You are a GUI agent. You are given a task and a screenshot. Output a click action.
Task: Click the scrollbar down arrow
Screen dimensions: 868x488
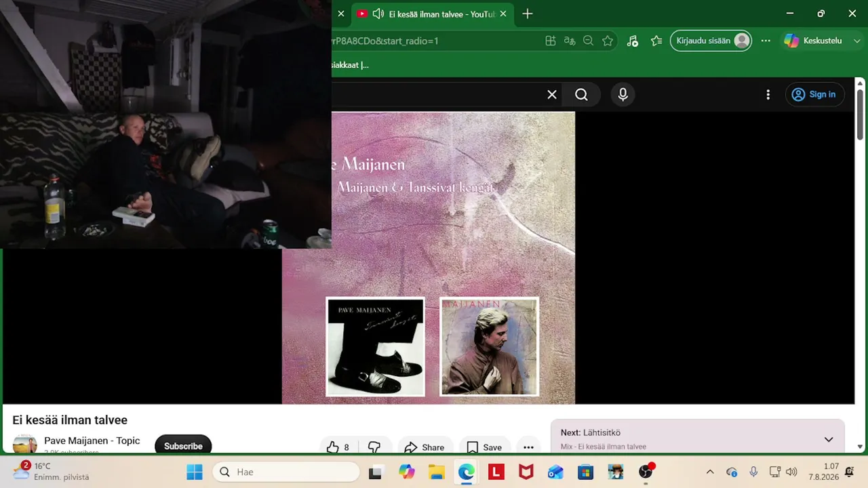[x=861, y=447]
